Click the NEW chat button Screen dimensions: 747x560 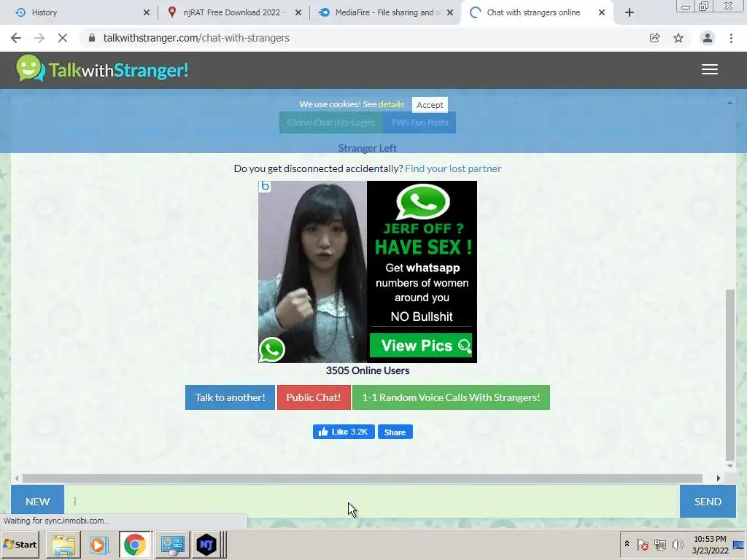(38, 502)
